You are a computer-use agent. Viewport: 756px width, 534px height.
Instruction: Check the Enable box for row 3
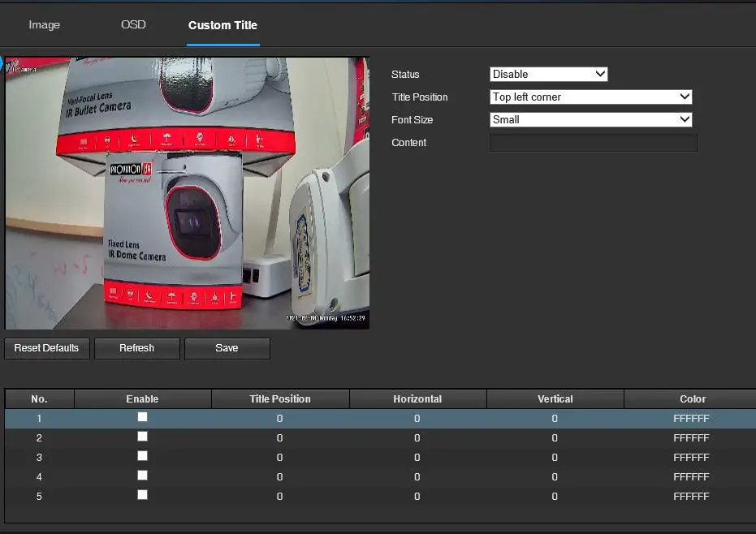[142, 456]
